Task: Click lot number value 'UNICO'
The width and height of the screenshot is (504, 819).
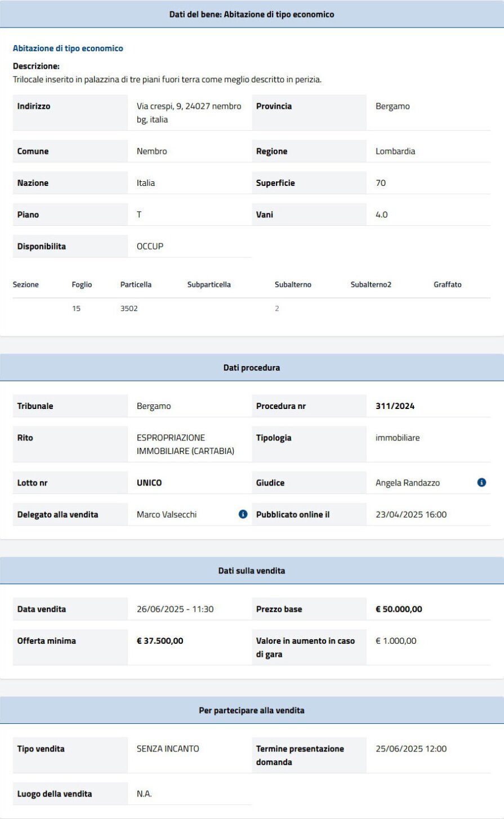Action: 149,483
